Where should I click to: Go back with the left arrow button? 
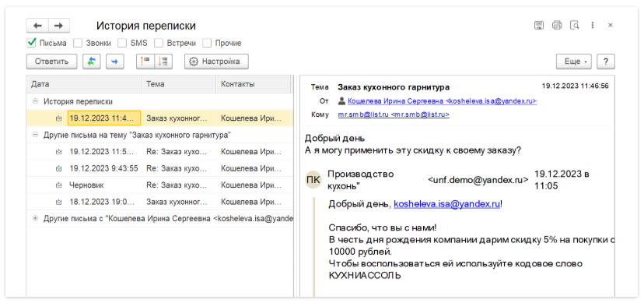37,26
